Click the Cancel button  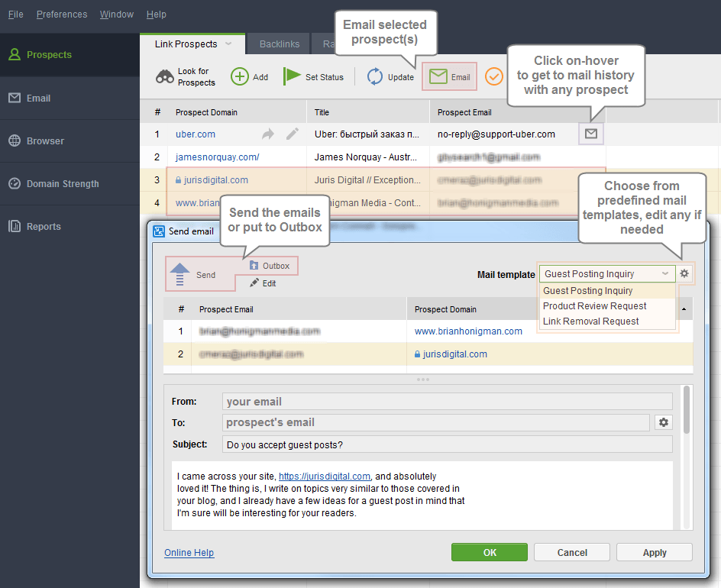click(x=572, y=552)
